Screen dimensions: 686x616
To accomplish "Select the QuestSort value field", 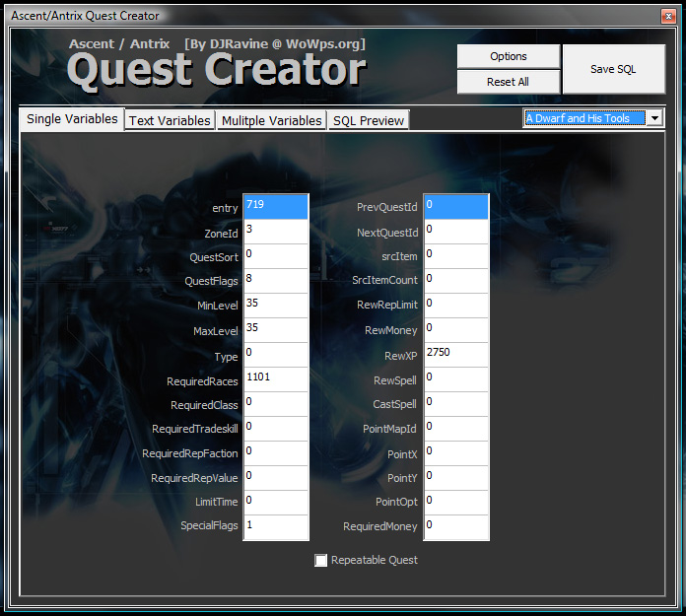I will [276, 256].
